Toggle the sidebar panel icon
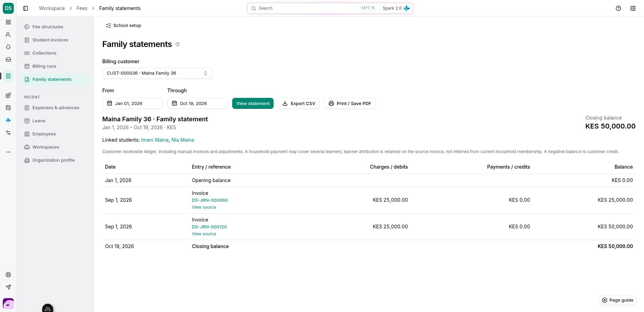This screenshot has width=644, height=312. coord(26,8)
